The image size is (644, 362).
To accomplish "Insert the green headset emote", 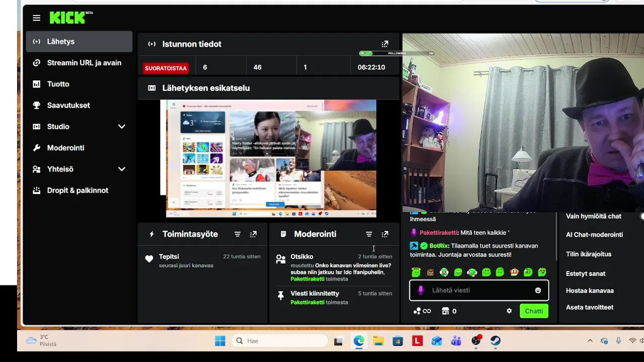I will click(x=472, y=273).
